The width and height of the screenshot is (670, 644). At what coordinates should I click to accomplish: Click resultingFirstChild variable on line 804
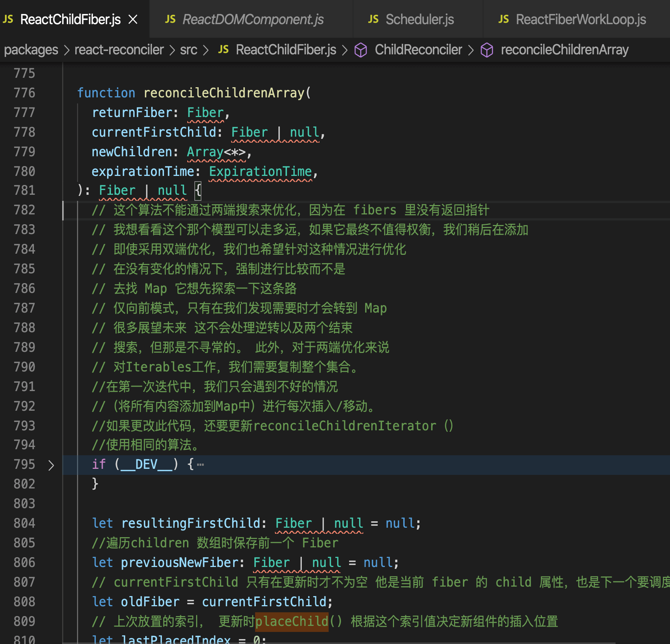pyautogui.click(x=191, y=523)
